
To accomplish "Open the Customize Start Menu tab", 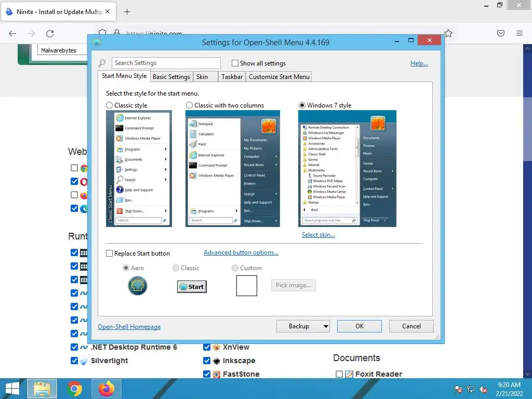I will (279, 77).
